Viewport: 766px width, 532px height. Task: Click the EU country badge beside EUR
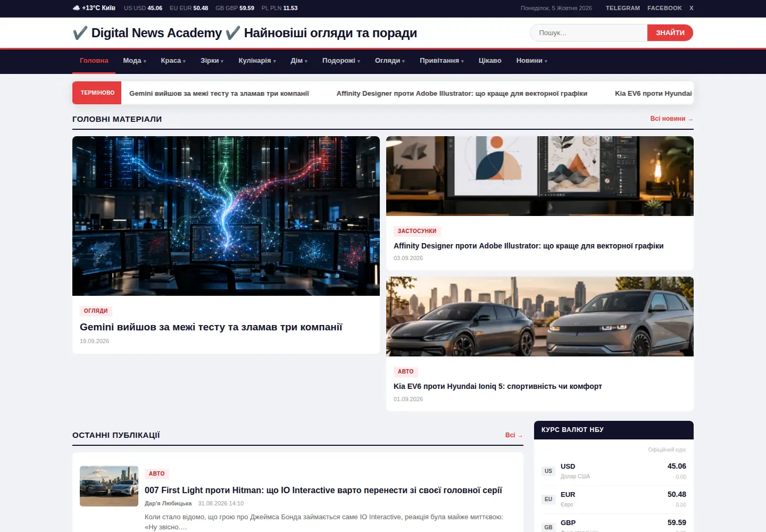(548, 499)
